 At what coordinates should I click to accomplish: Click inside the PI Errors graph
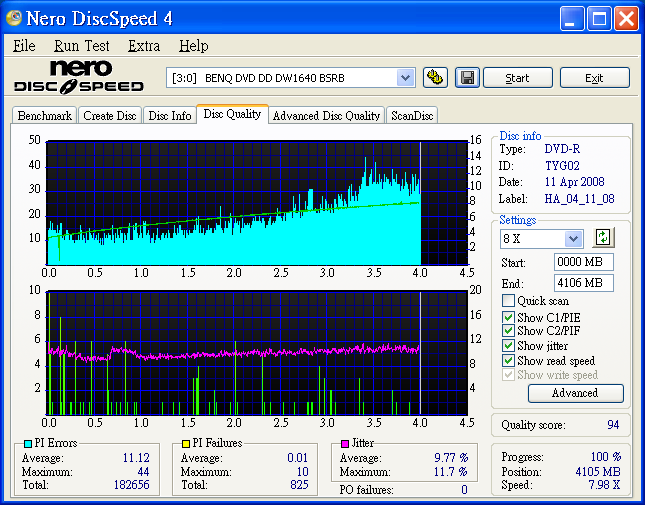coord(257,203)
